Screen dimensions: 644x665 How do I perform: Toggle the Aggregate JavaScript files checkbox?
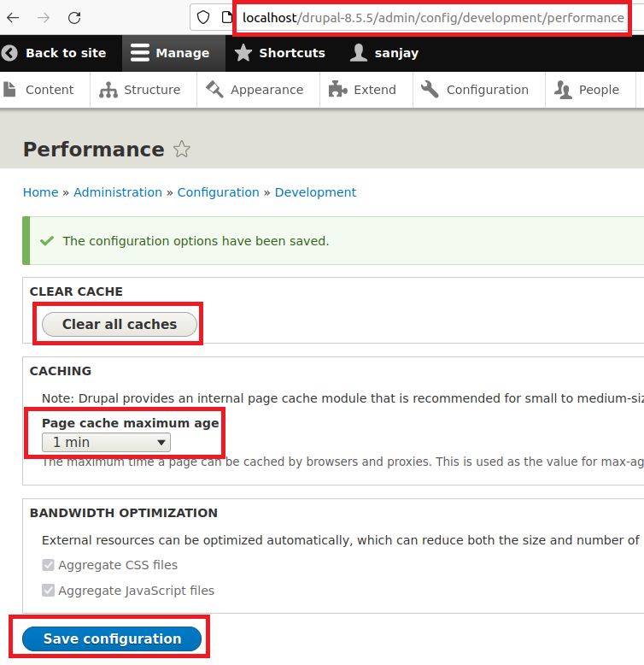[49, 591]
